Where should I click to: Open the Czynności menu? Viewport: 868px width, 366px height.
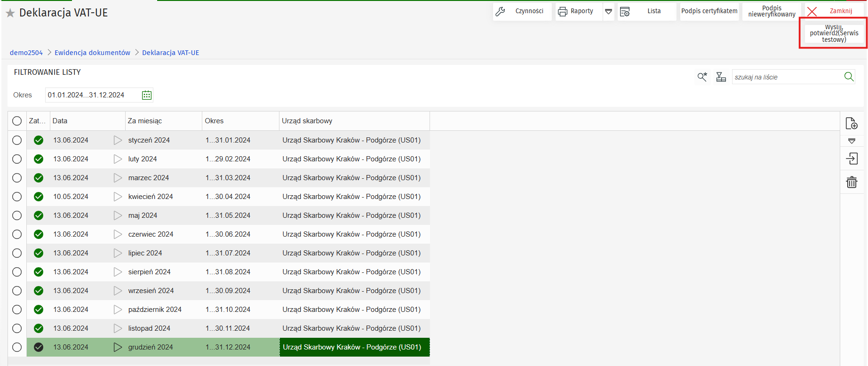coord(522,11)
